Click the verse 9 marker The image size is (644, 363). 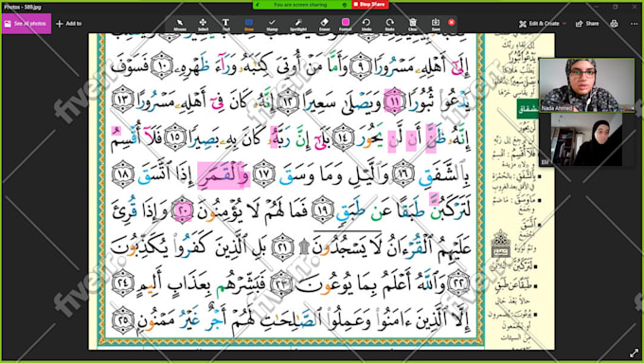(x=360, y=65)
